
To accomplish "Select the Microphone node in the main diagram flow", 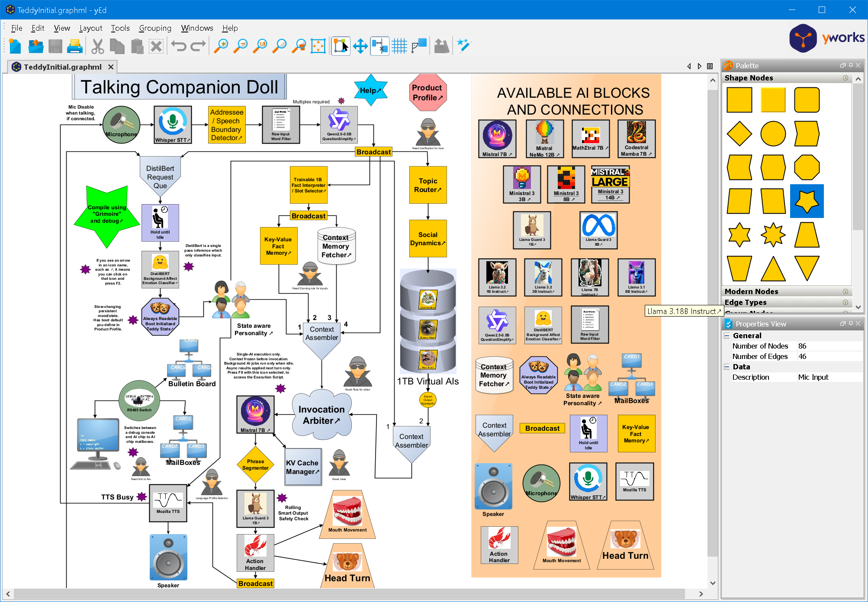I will pyautogui.click(x=122, y=125).
